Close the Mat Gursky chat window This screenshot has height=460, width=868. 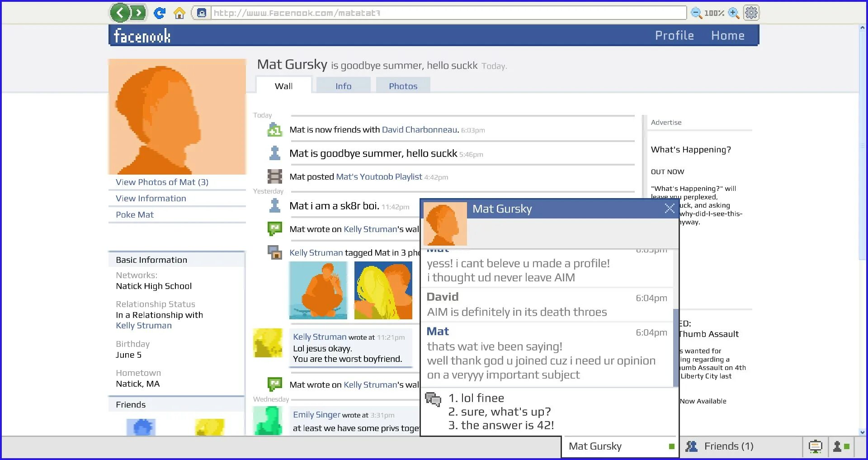(x=670, y=208)
